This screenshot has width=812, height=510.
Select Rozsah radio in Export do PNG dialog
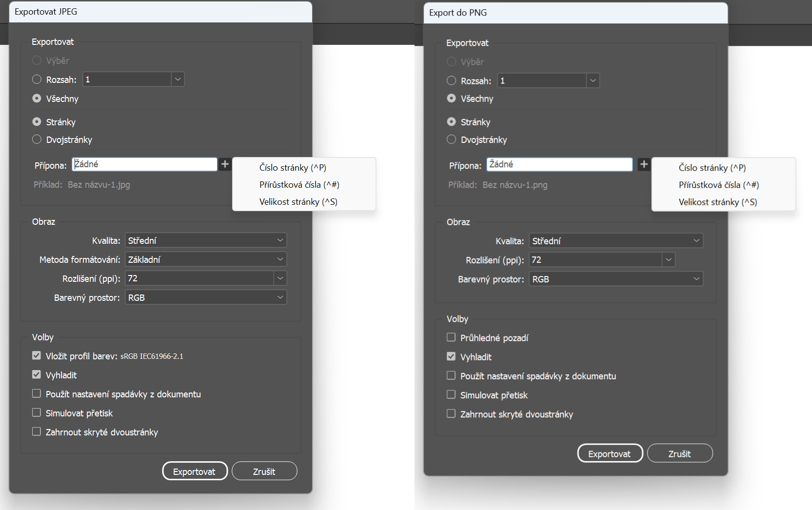point(452,80)
